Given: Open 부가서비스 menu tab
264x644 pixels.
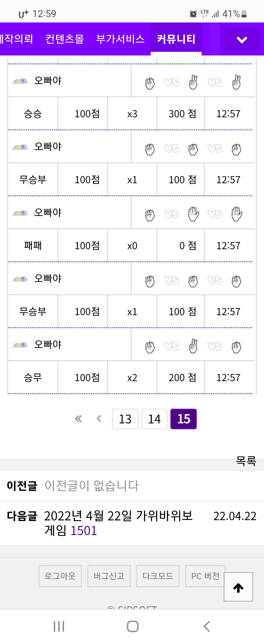Looking at the screenshot, I should (x=120, y=39).
